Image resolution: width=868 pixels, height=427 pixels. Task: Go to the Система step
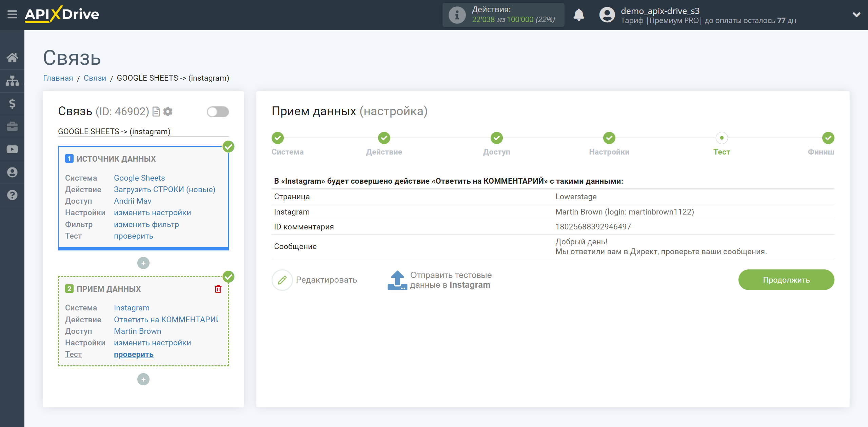pyautogui.click(x=278, y=138)
